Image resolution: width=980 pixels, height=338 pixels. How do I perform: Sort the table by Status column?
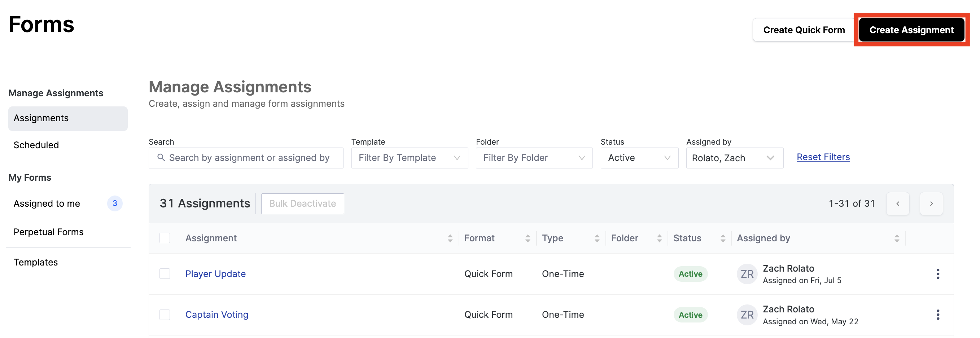(723, 238)
